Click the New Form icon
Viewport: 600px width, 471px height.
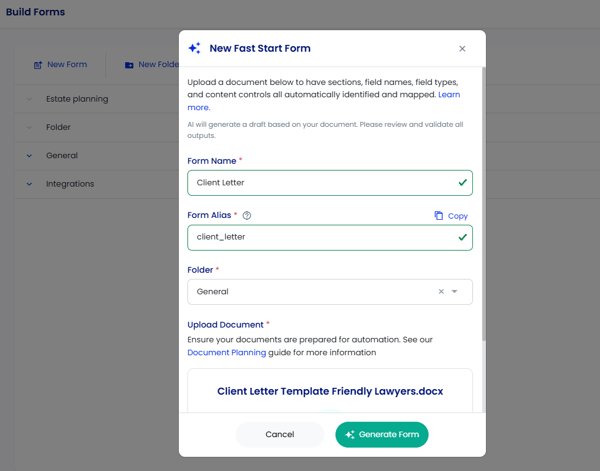coord(38,65)
